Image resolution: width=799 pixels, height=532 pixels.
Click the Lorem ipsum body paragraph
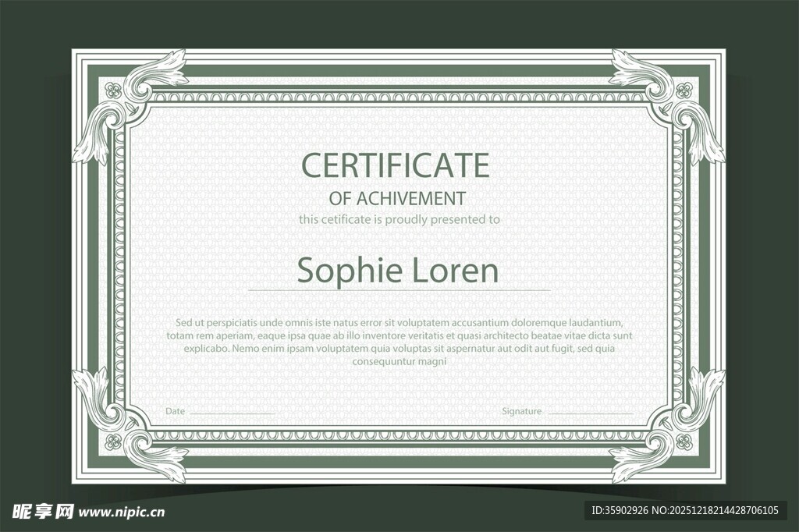point(399,342)
